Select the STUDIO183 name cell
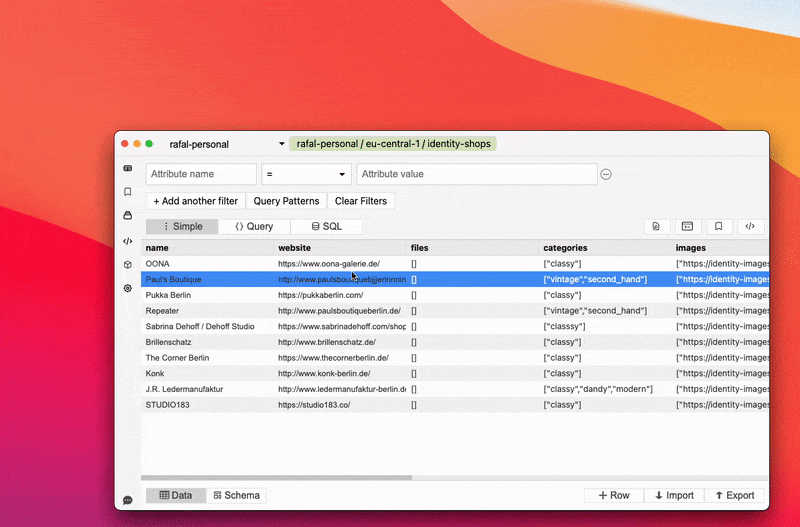The image size is (800, 527). click(x=207, y=405)
